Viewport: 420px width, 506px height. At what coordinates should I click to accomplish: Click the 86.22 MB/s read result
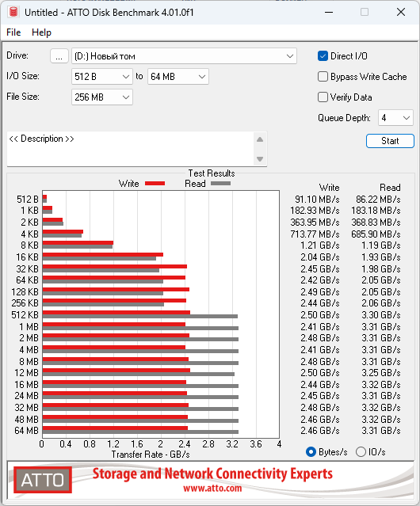click(x=378, y=200)
